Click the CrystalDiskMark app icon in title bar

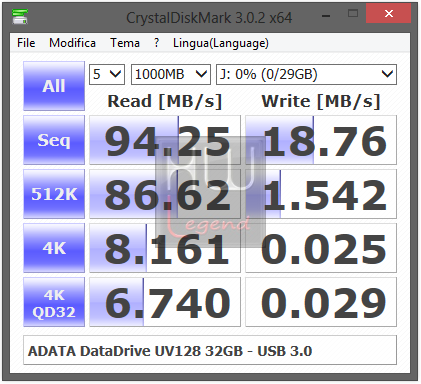(x=20, y=17)
